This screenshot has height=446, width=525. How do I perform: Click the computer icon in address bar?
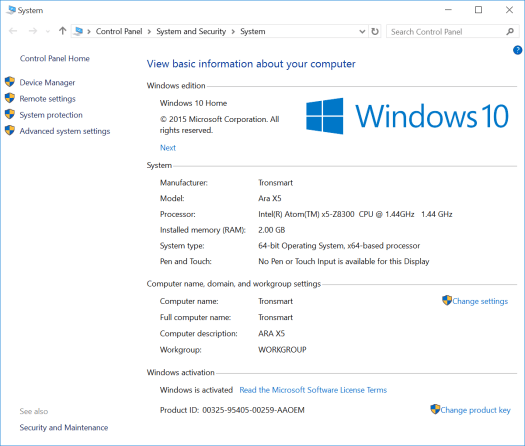[79, 31]
